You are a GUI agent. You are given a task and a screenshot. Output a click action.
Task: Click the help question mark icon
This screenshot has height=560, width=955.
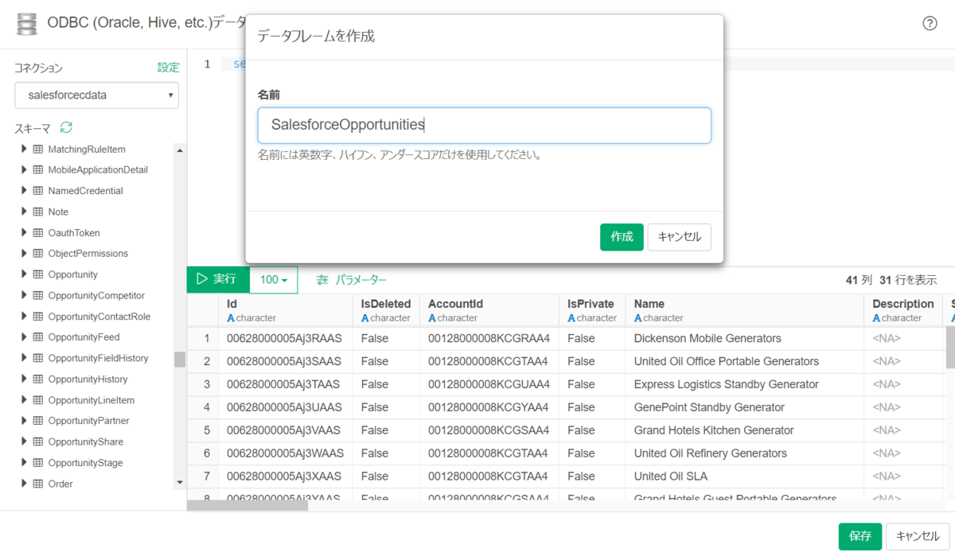point(930,23)
